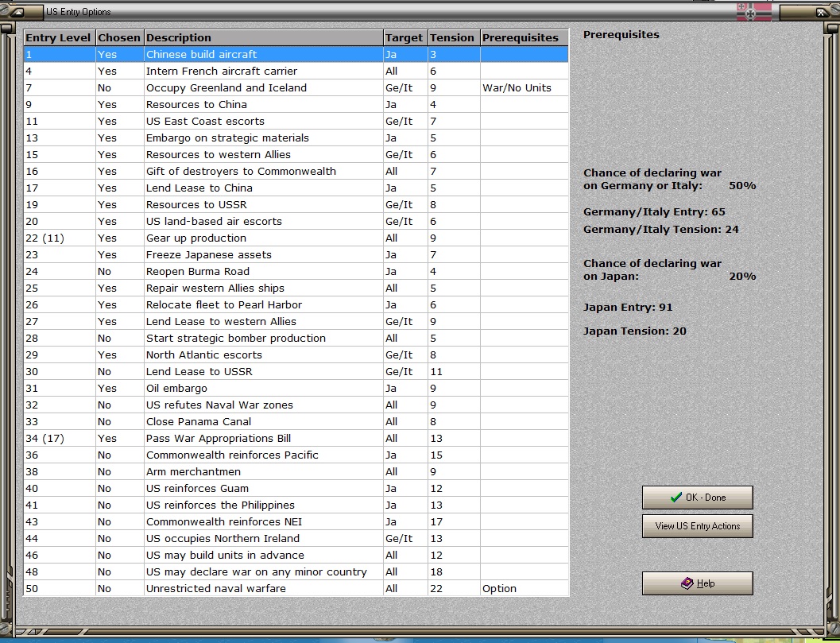Select US East Coast escorts row

(x=296, y=121)
